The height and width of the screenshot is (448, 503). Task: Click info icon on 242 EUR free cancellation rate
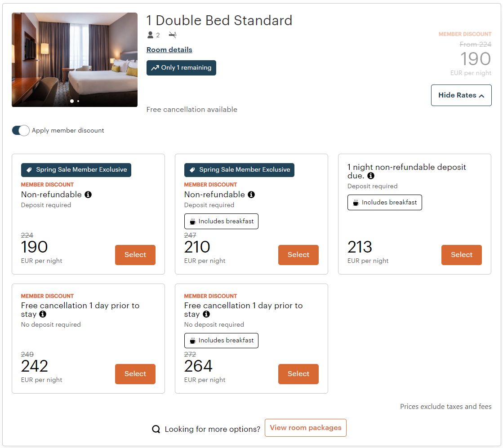[43, 314]
